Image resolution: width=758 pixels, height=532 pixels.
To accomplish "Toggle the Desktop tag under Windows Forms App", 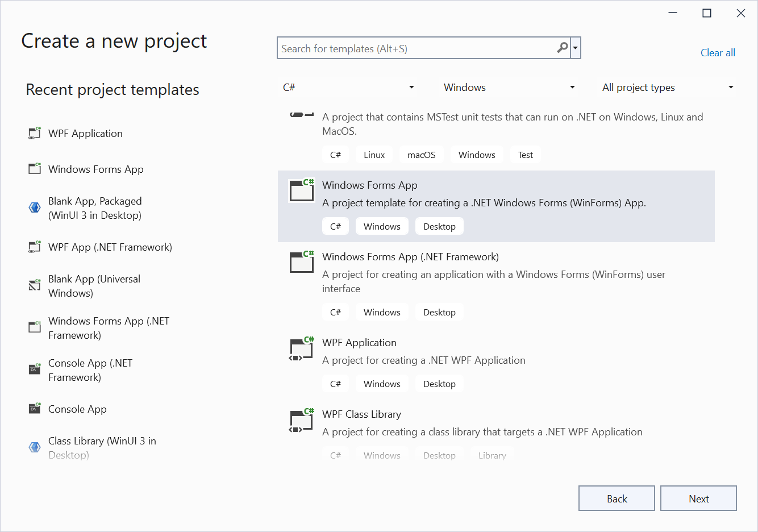I will coord(439,226).
